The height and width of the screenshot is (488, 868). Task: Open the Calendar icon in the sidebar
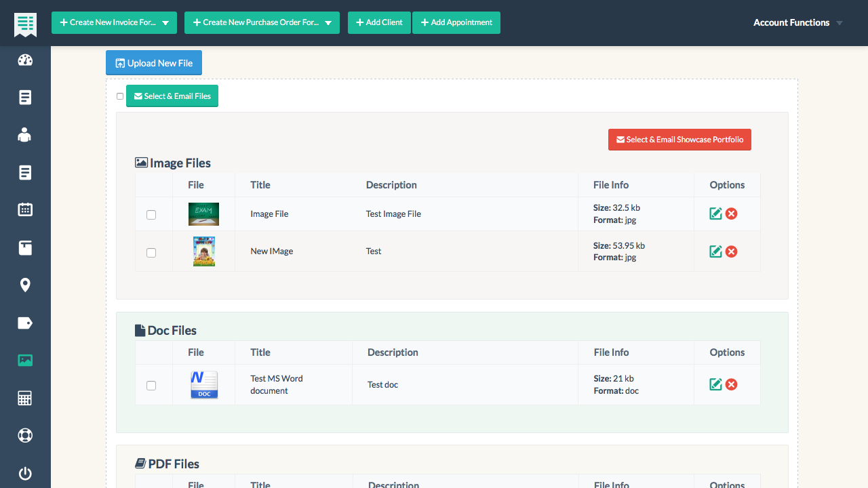[25, 209]
